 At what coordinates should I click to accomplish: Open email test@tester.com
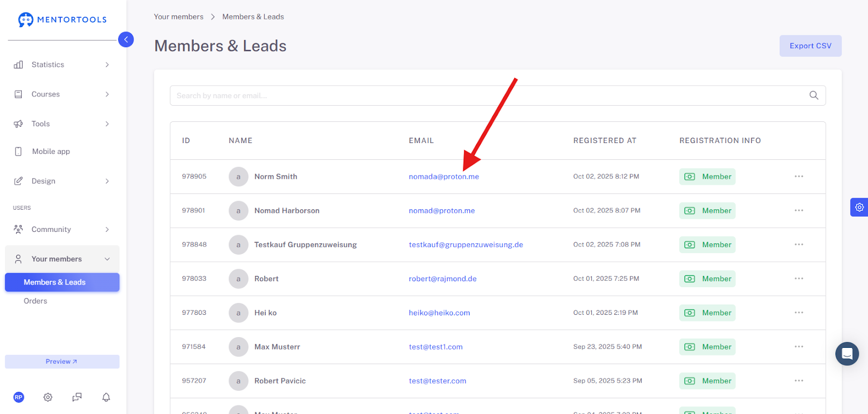(x=437, y=381)
